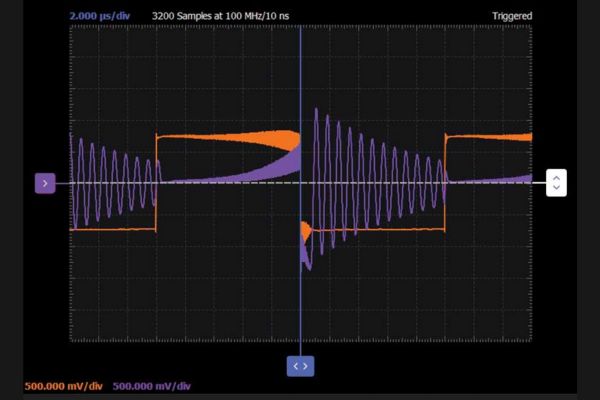Viewport: 600px width, 400px height.
Task: Click the Triggered status label
Action: [511, 16]
